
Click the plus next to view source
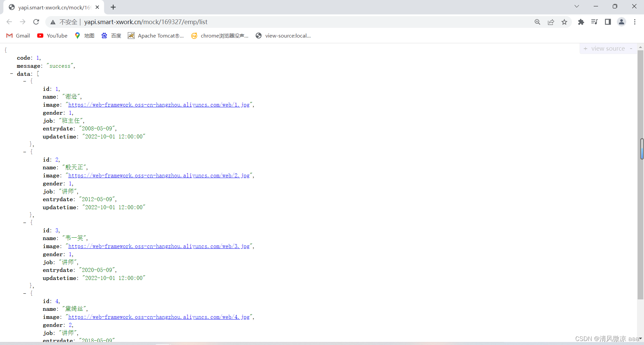click(x=585, y=49)
